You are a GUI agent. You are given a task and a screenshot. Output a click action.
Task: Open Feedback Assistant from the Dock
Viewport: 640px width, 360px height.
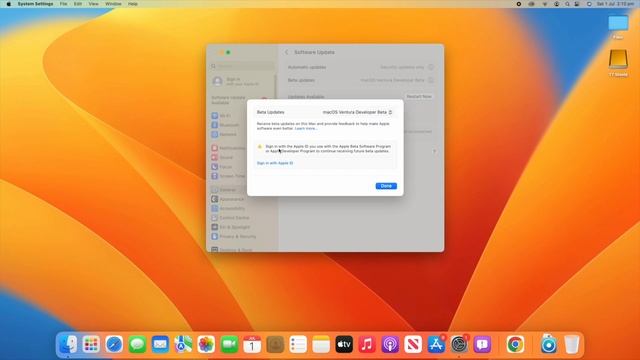pyautogui.click(x=482, y=344)
